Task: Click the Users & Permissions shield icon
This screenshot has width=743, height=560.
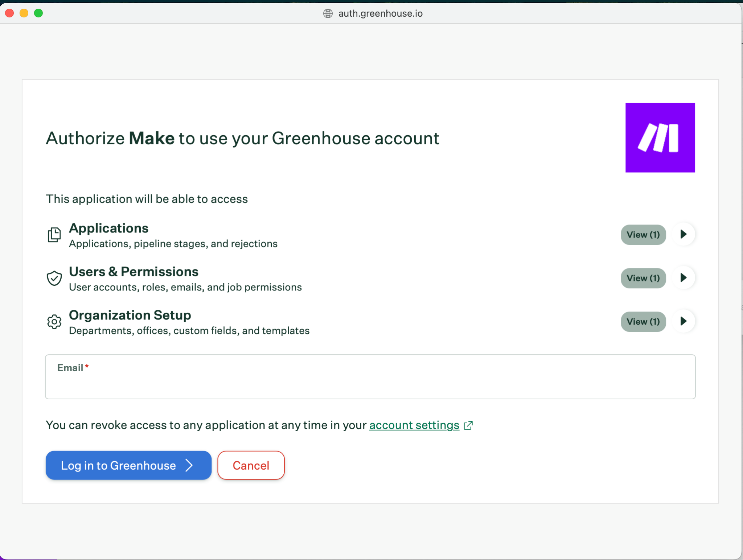Action: point(54,278)
